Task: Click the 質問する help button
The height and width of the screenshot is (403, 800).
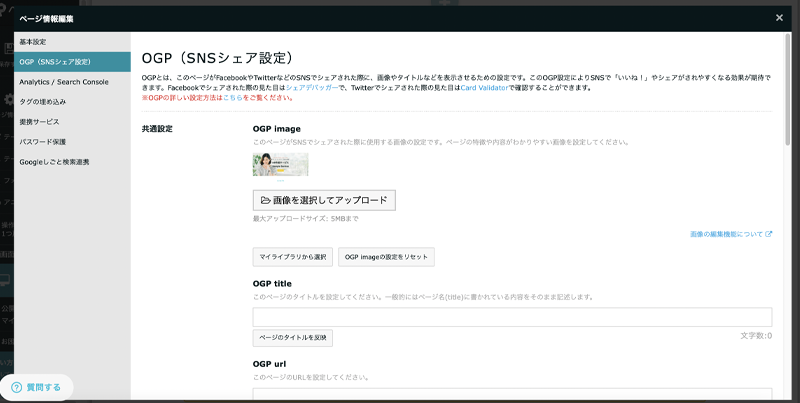Action: pos(36,387)
